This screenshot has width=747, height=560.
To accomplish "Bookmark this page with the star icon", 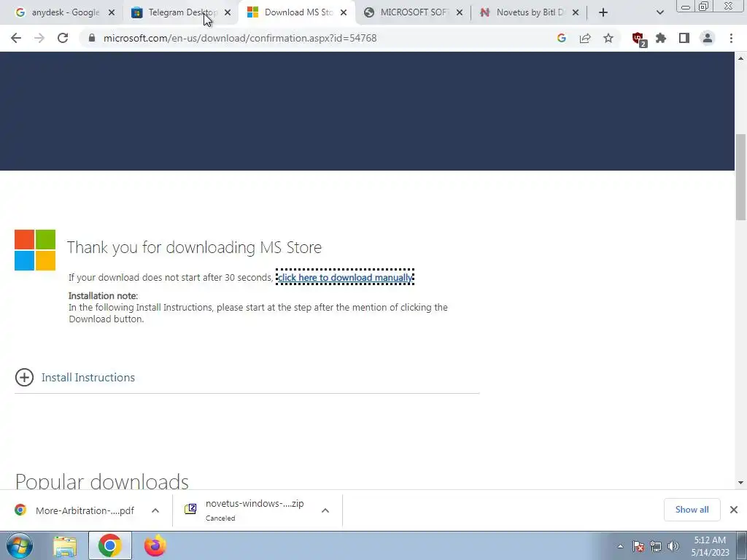I will (x=608, y=38).
